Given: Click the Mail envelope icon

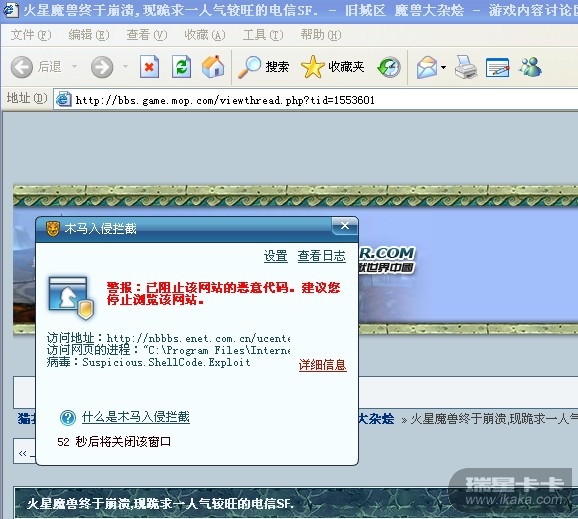Looking at the screenshot, I should (x=427, y=67).
